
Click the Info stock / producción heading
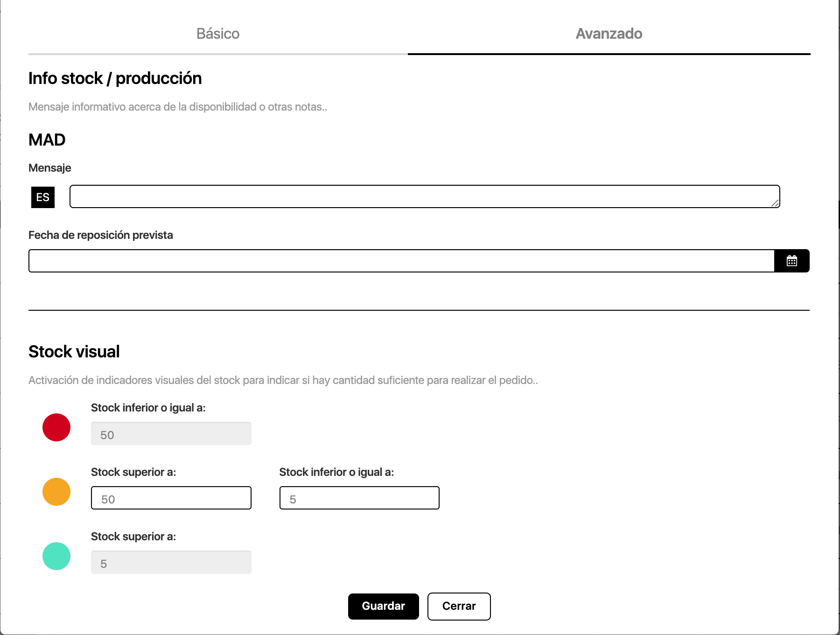click(x=115, y=78)
